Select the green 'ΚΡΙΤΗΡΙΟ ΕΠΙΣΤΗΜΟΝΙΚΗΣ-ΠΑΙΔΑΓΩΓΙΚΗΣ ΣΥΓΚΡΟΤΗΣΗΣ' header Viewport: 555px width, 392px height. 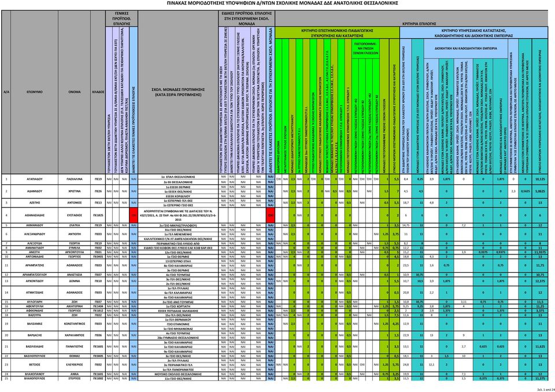coord(337,33)
